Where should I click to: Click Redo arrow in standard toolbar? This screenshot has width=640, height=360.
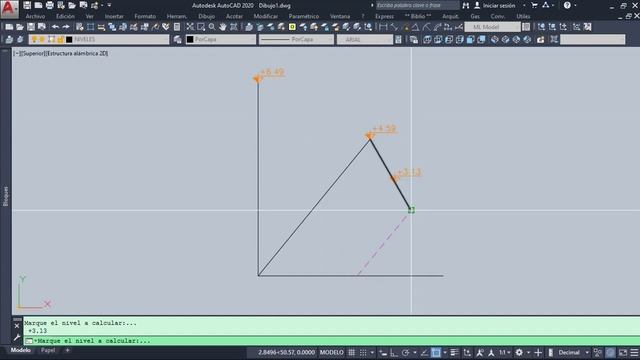coord(66,27)
